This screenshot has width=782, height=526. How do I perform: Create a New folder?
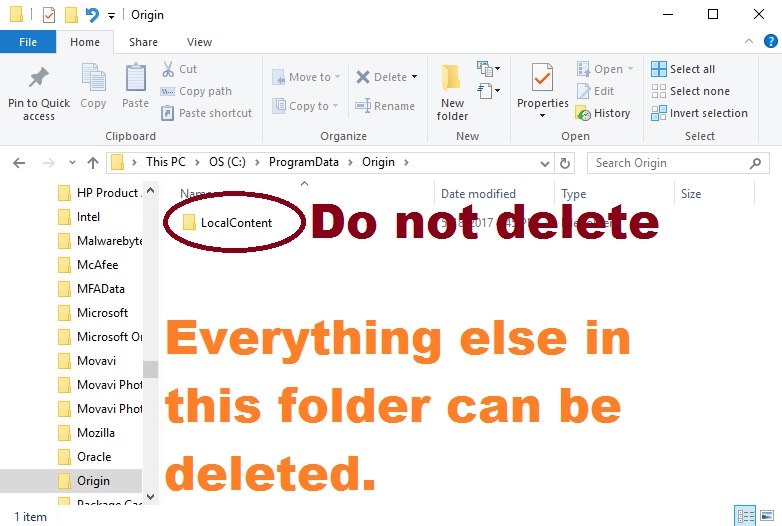pos(452,93)
